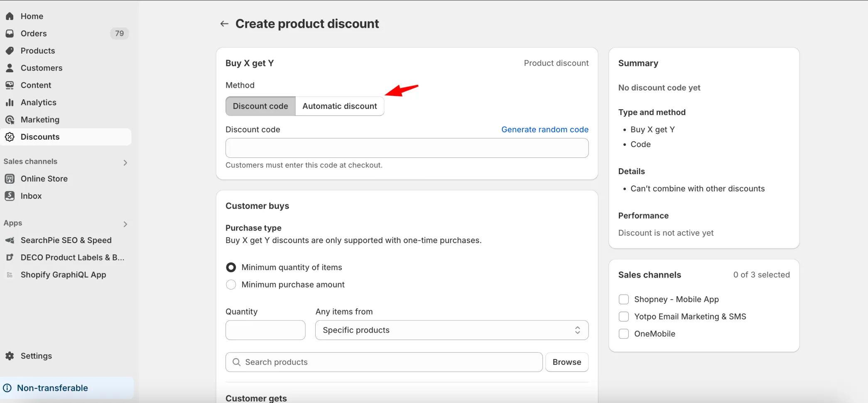Viewport: 868px width, 403px height.
Task: Click the Products tag icon
Action: click(x=10, y=51)
